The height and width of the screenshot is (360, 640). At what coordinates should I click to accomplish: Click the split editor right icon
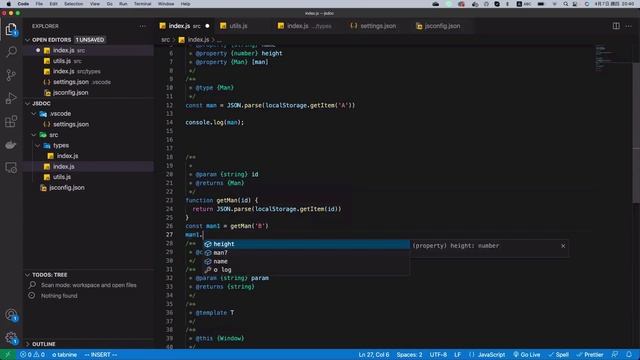(x=616, y=26)
